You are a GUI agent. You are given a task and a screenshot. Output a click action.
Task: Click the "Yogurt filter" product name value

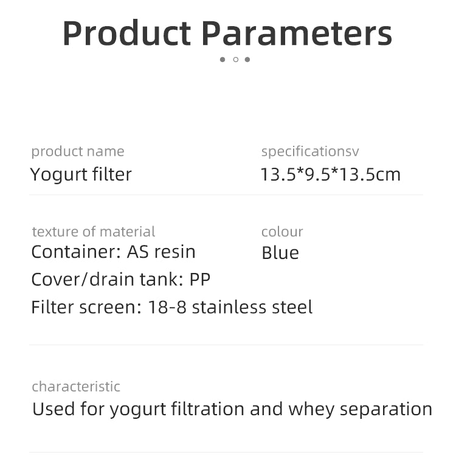coord(81,174)
